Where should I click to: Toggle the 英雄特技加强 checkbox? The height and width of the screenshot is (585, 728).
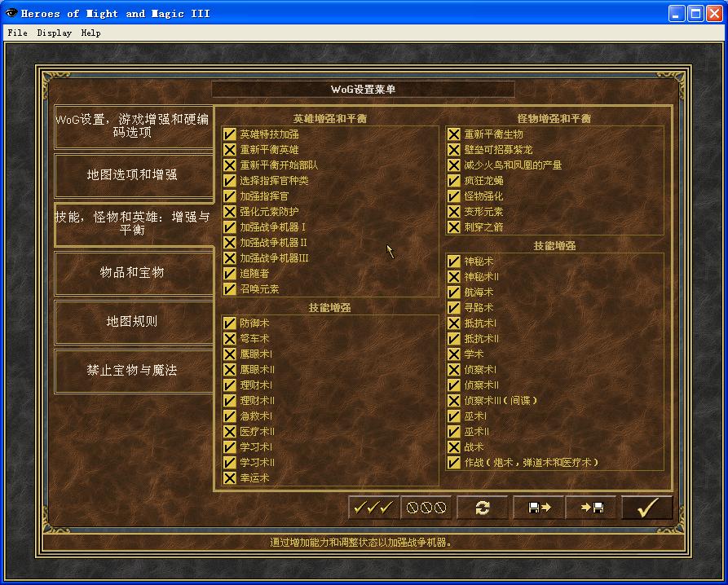tap(229, 134)
